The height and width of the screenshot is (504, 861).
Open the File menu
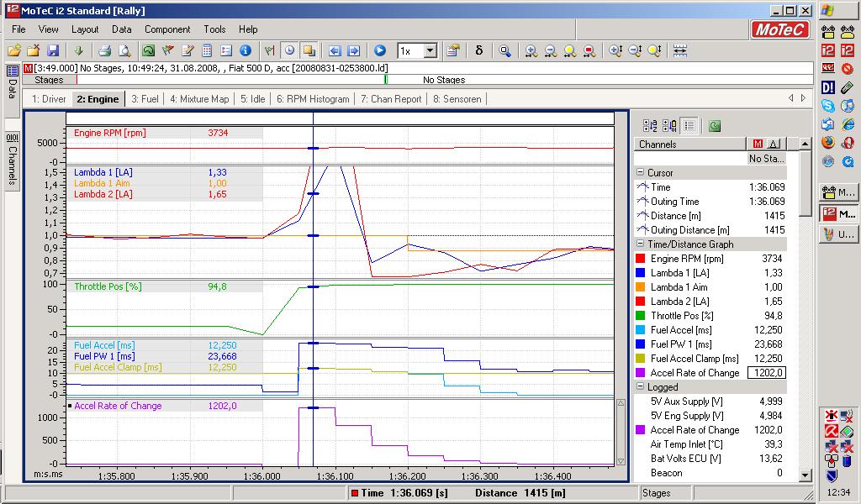18,29
